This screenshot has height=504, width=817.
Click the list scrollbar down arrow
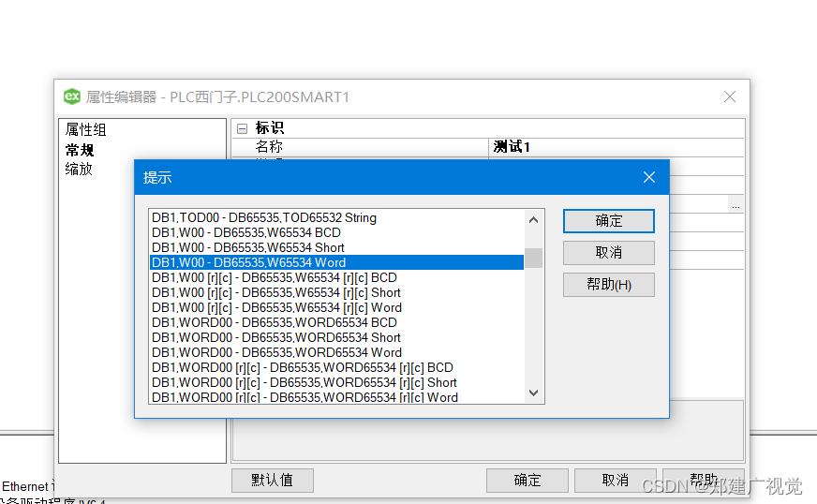pyautogui.click(x=533, y=393)
